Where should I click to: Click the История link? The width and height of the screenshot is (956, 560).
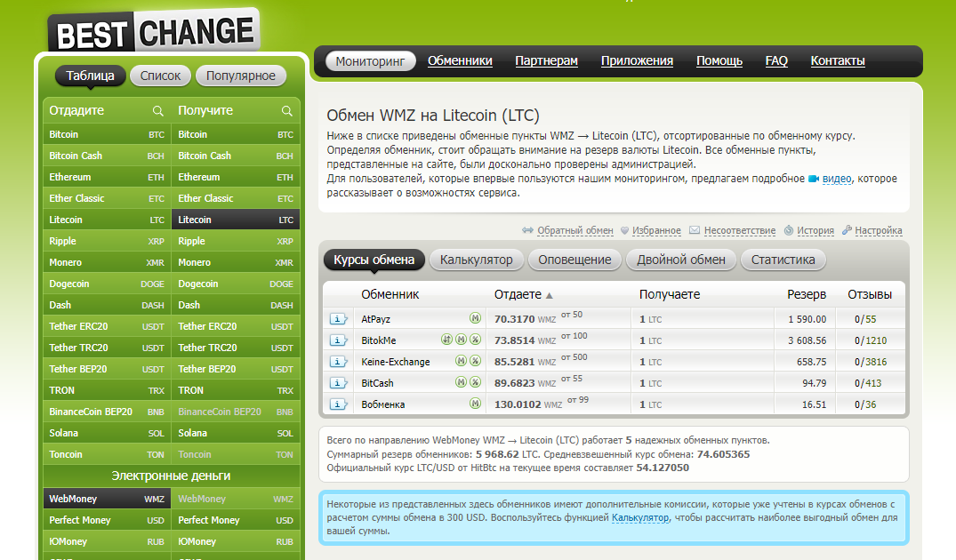(815, 230)
